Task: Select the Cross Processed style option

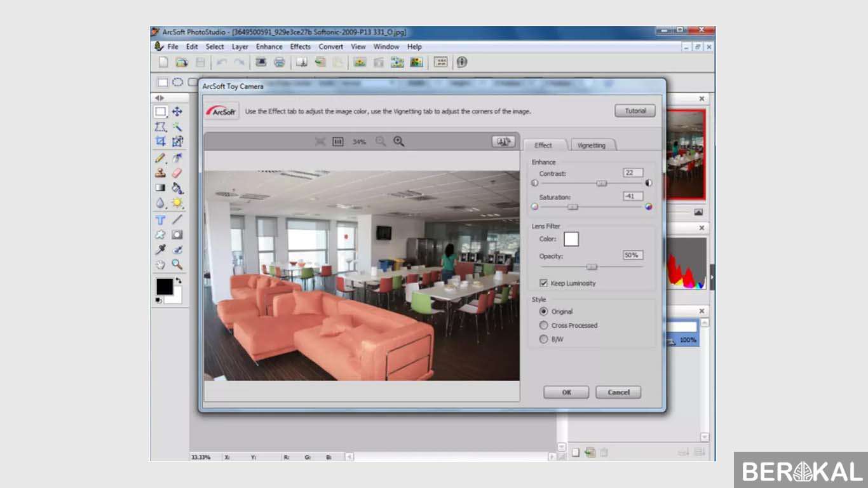Action: 543,325
